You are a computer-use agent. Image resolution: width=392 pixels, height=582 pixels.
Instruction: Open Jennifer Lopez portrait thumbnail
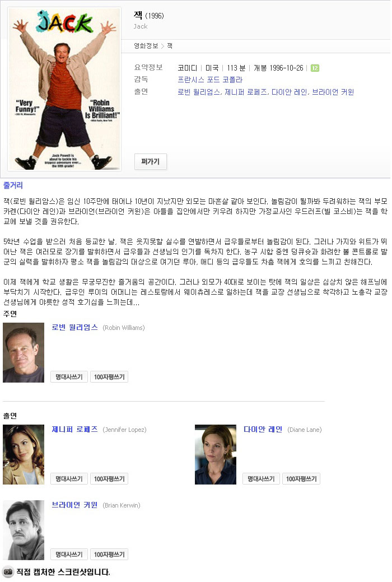pos(24,455)
